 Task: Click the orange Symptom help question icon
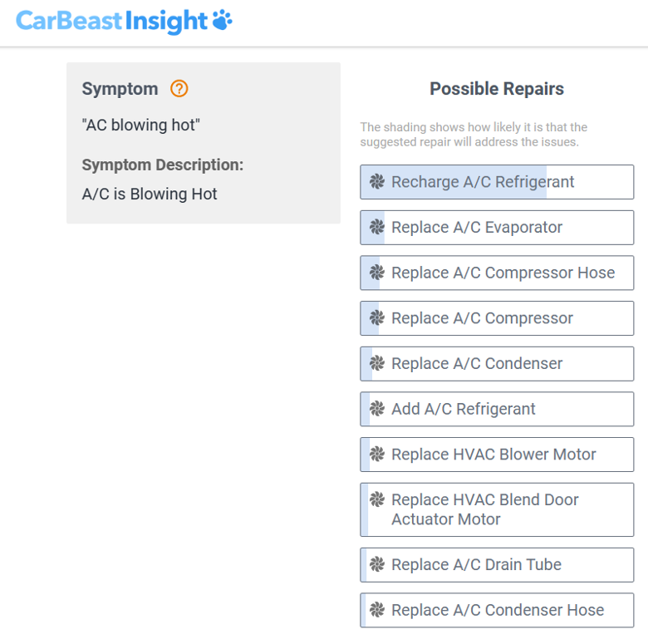(x=179, y=88)
